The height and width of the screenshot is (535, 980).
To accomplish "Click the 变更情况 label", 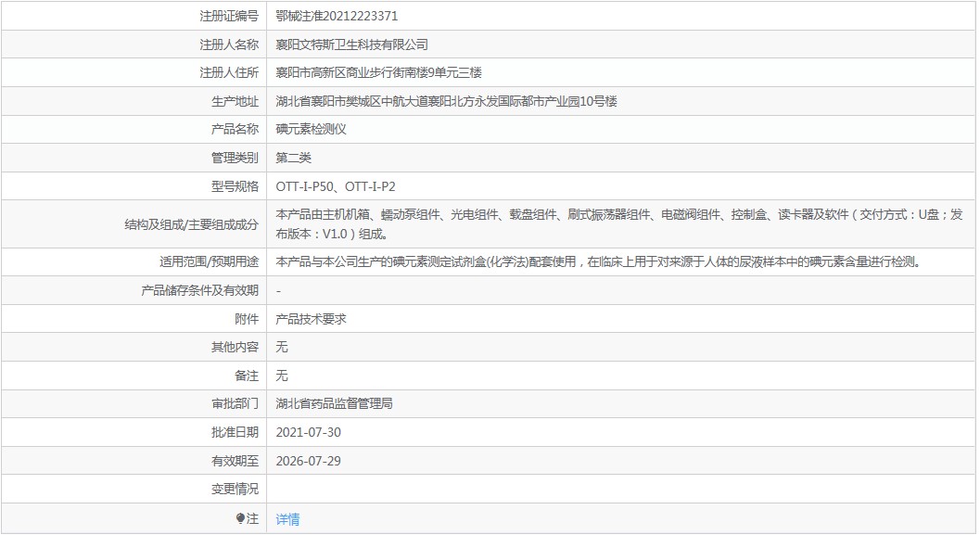I will click(235, 489).
